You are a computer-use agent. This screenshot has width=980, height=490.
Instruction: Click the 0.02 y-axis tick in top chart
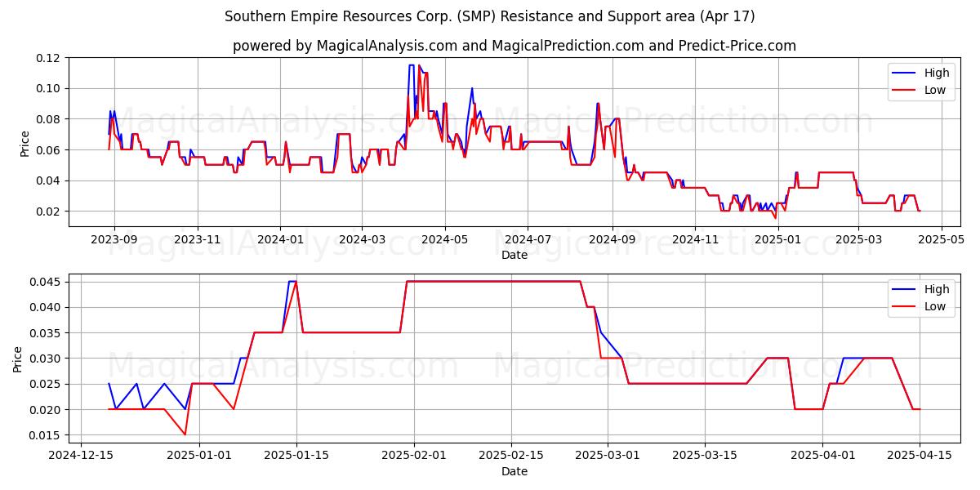(x=48, y=211)
